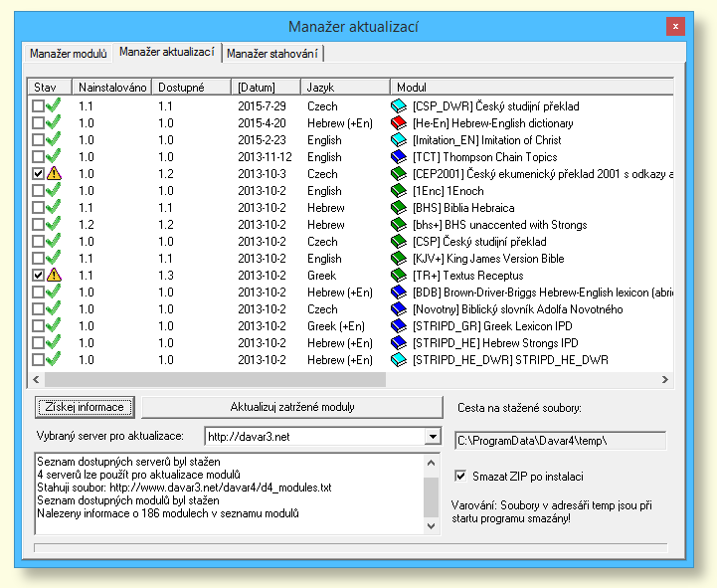
Task: Check the King James Version Bible checkbox
Action: point(38,258)
